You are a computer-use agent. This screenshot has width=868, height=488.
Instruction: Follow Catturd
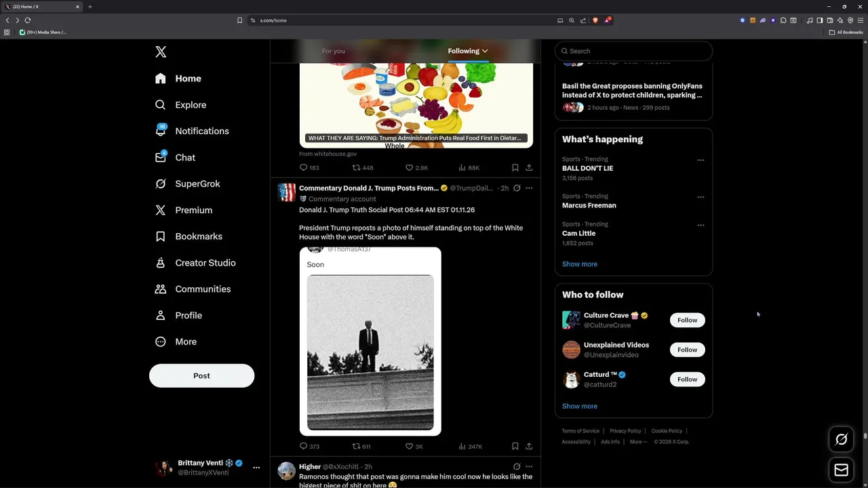click(687, 379)
